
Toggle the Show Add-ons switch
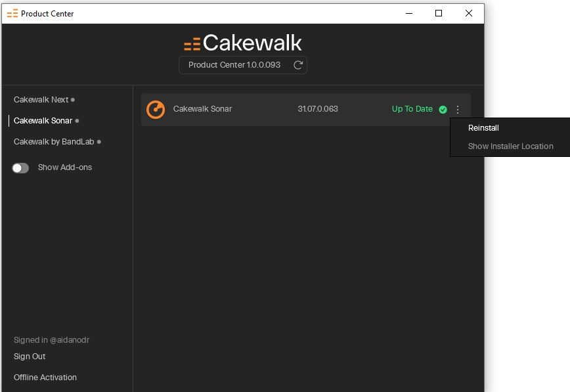point(20,167)
